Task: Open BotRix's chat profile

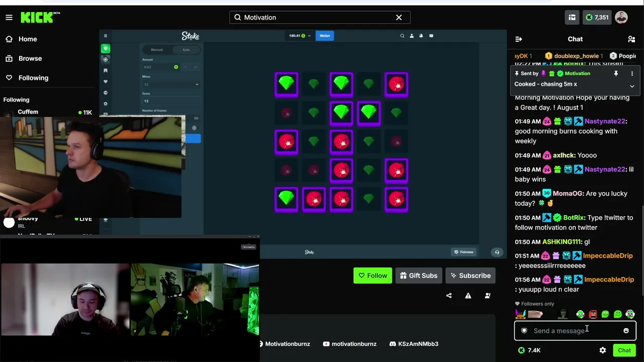Action: pos(574,218)
